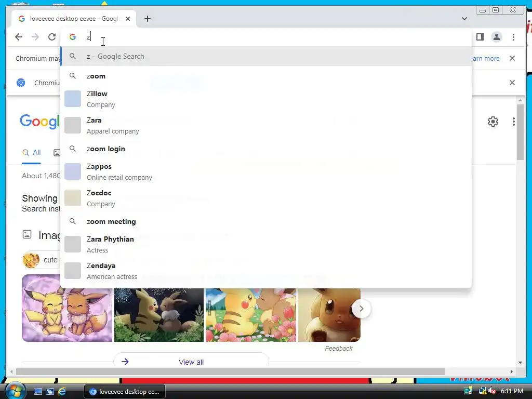Reload the page with the refresh icon

51,37
